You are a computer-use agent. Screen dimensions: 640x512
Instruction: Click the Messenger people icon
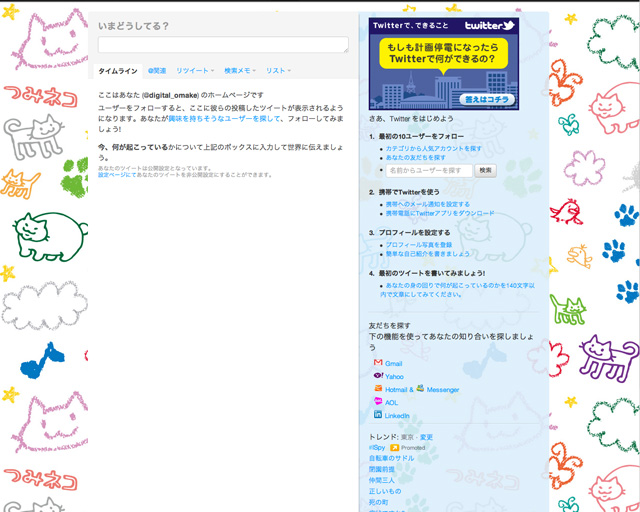[420, 388]
